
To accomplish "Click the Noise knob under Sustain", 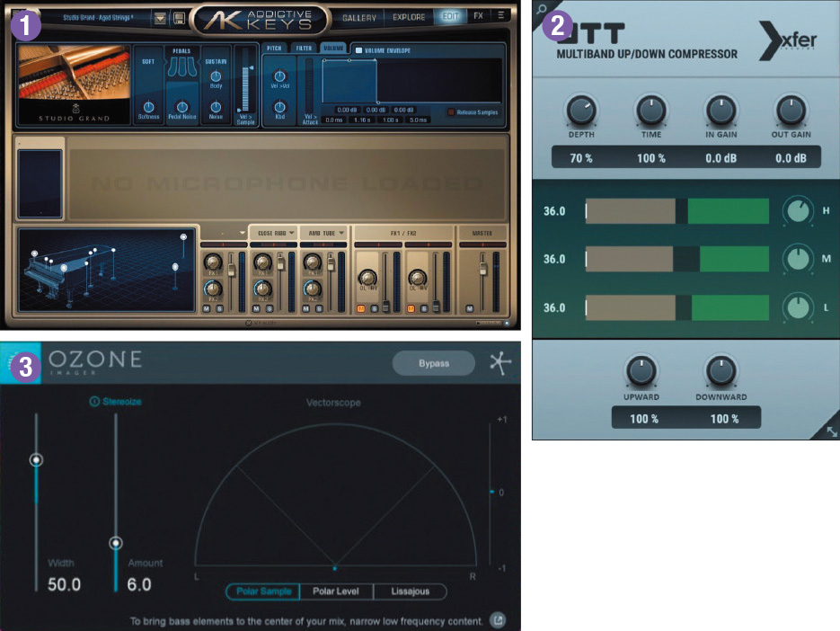I will [216, 107].
